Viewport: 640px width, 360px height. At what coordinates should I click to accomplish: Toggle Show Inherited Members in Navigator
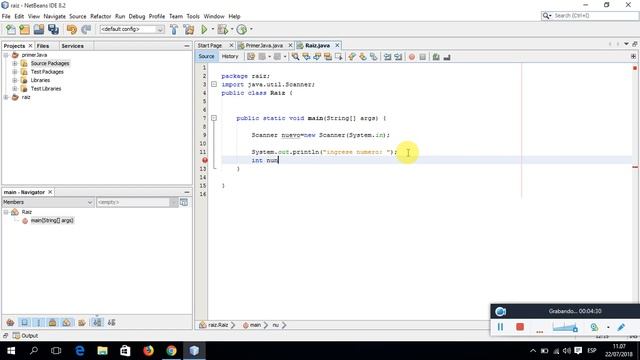11,322
